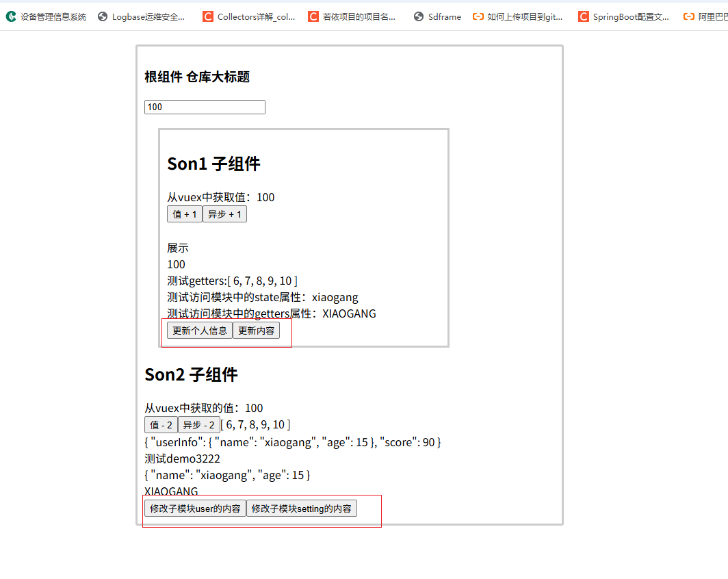Click the Son2 子组件 heading
728x579 pixels.
(191, 374)
